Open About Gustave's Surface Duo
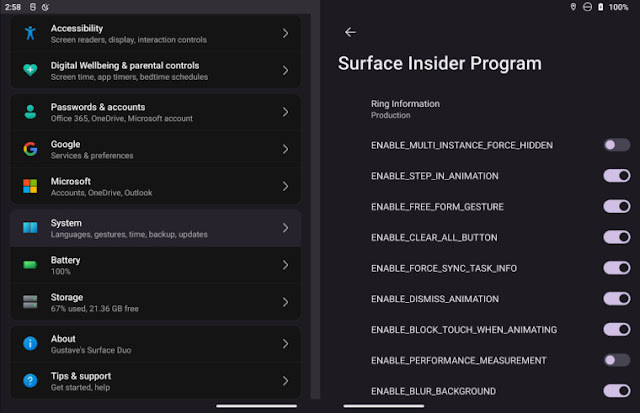Image resolution: width=640 pixels, height=413 pixels. pyautogui.click(x=156, y=344)
